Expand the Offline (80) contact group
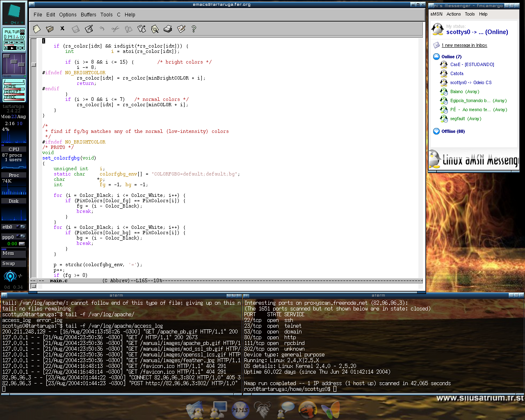Viewport: 525px width, 420px height. [x=436, y=131]
